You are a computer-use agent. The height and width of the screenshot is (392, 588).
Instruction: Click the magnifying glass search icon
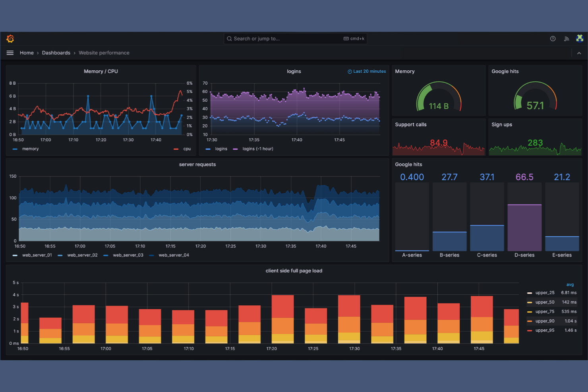[x=229, y=39]
